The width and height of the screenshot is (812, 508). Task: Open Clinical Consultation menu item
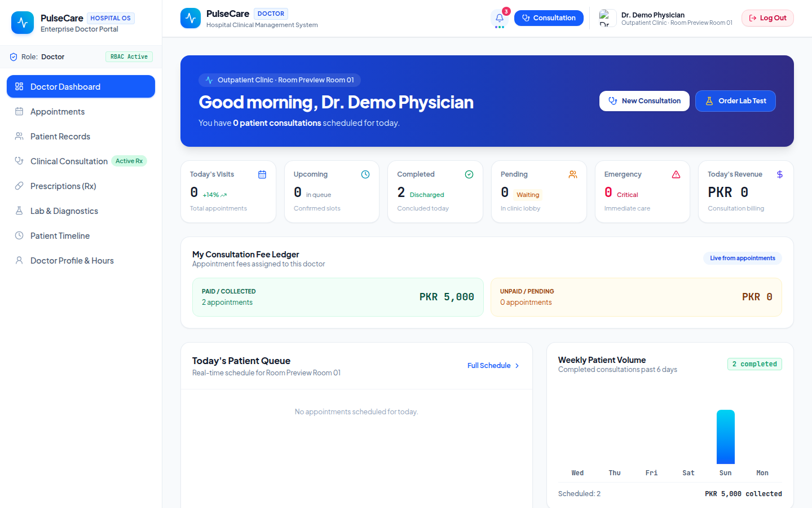(81, 161)
